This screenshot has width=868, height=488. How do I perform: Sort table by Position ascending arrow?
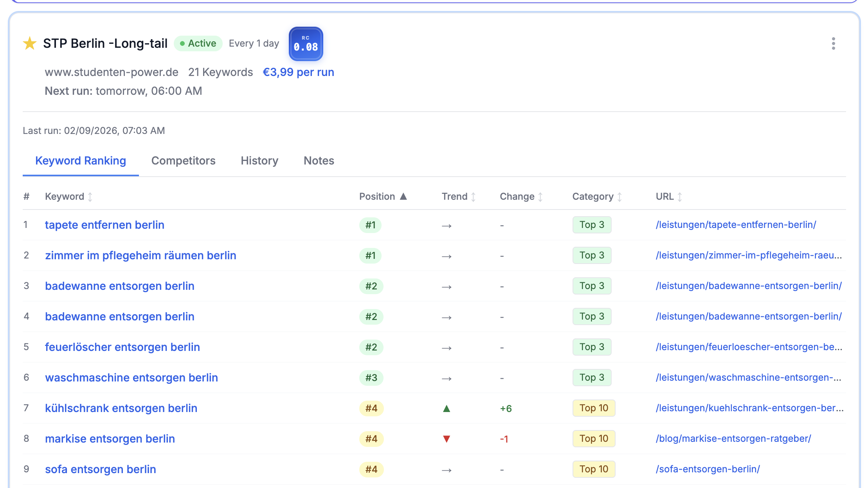coord(403,196)
